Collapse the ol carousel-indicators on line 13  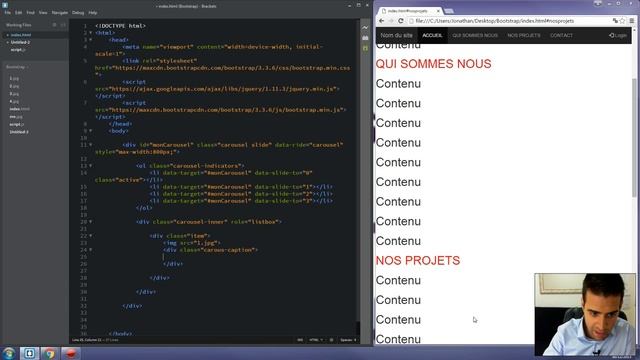(91, 166)
